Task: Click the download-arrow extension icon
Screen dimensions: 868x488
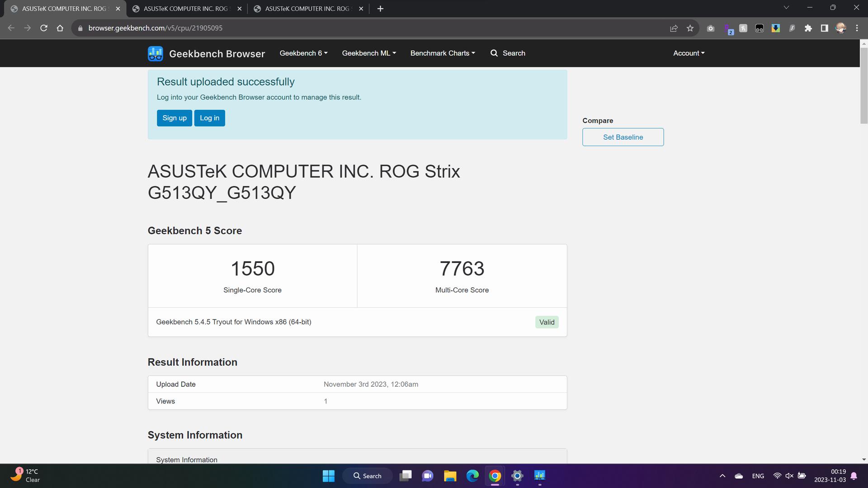Action: pyautogui.click(x=776, y=28)
